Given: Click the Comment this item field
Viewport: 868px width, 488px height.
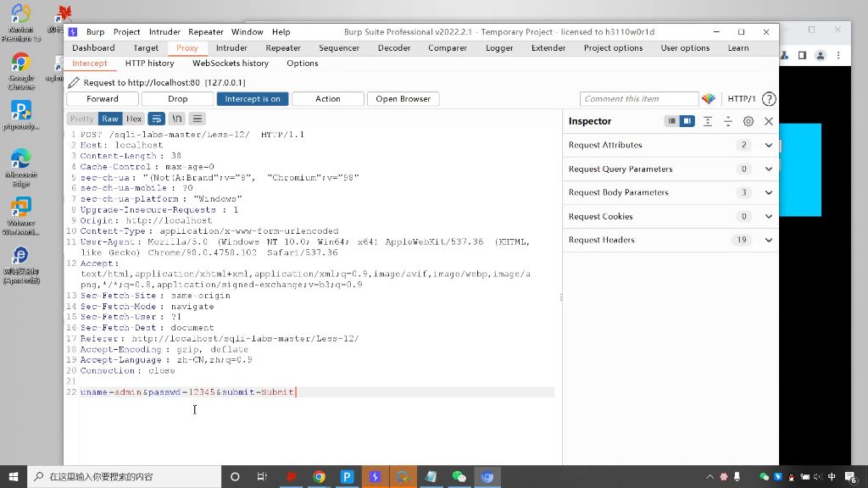Looking at the screenshot, I should pyautogui.click(x=639, y=99).
